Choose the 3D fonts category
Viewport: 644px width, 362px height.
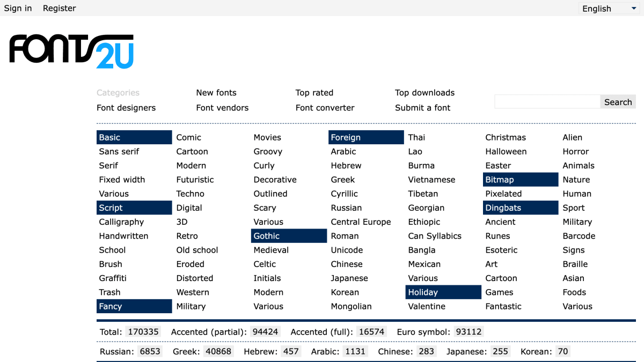(x=182, y=222)
